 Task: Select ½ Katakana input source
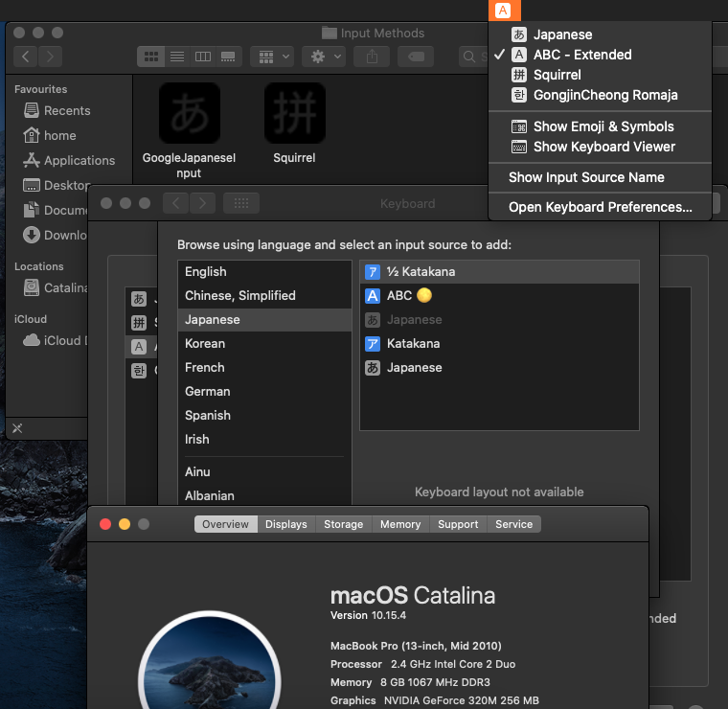tap(500, 272)
